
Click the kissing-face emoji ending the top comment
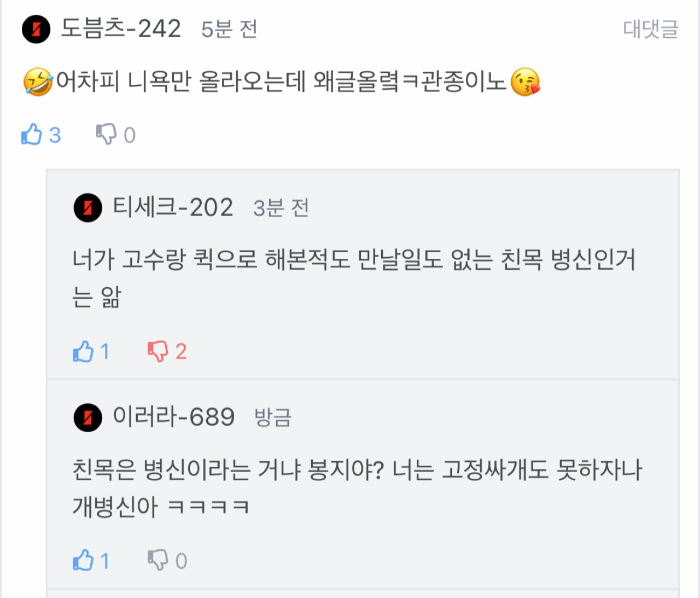[x=525, y=82]
